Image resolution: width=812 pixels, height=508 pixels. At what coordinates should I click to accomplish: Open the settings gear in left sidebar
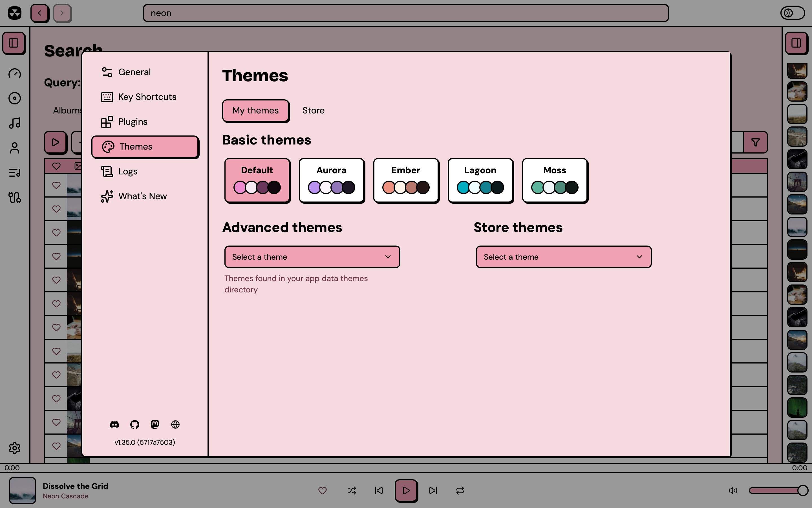click(x=15, y=448)
